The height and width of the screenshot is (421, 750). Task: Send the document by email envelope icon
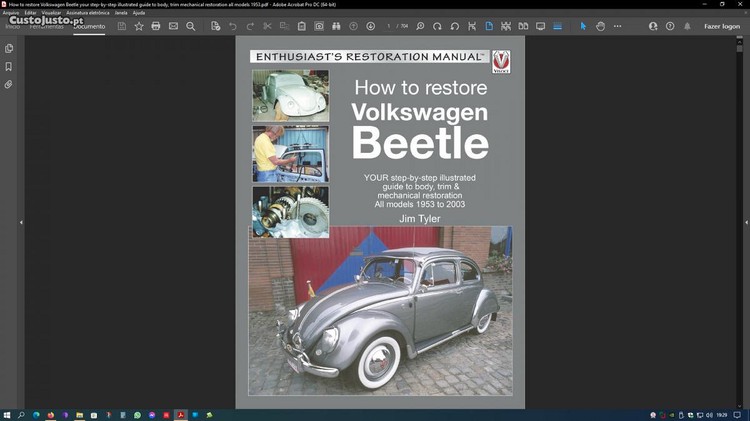[x=173, y=26]
